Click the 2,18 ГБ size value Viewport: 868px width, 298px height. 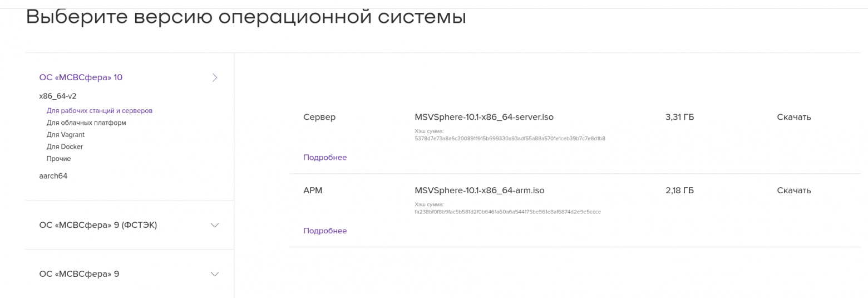tap(679, 190)
